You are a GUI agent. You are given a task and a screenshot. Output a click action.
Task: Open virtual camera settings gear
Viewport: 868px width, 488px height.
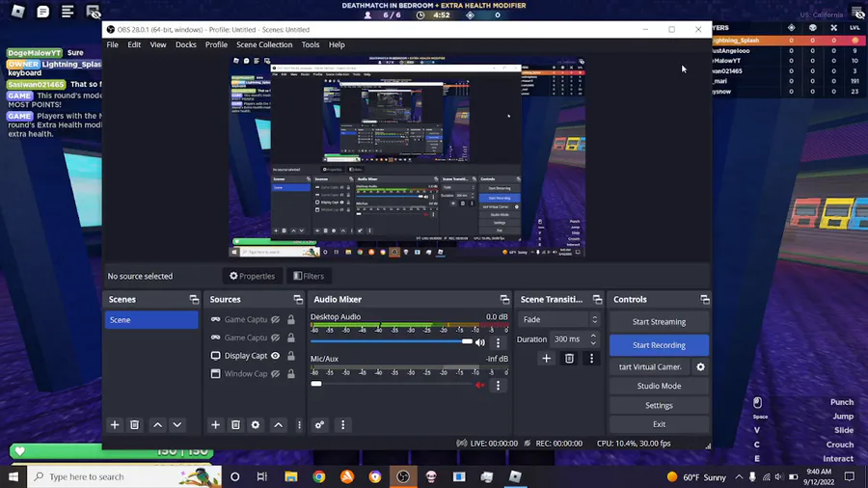click(x=701, y=366)
